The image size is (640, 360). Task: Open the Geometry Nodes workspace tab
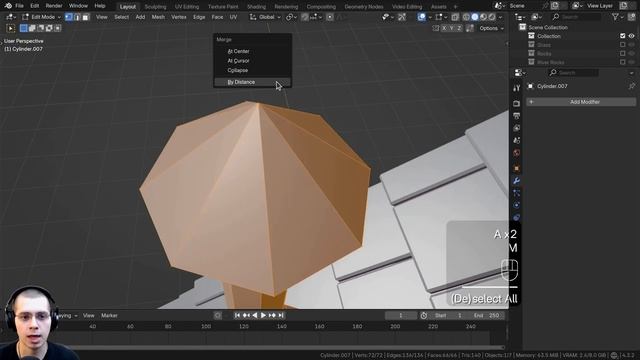[x=363, y=7]
